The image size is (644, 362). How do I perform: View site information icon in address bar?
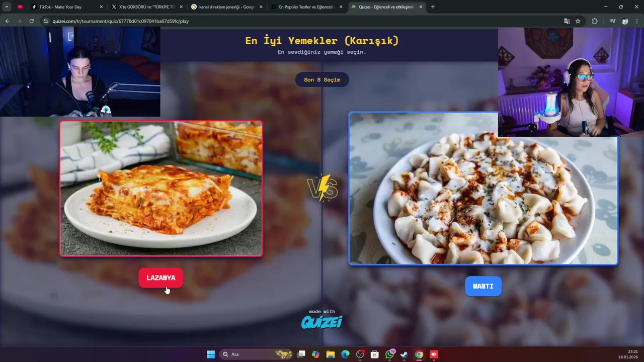[x=46, y=21]
